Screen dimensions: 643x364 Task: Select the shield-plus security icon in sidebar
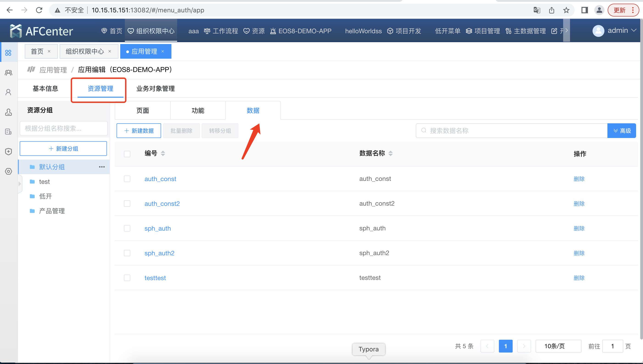coord(8,152)
